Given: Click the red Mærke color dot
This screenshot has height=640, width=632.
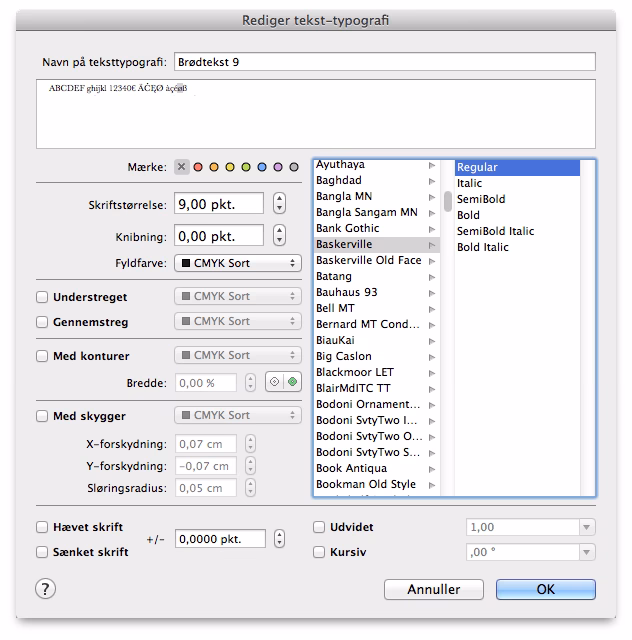Looking at the screenshot, I should coord(198,168).
